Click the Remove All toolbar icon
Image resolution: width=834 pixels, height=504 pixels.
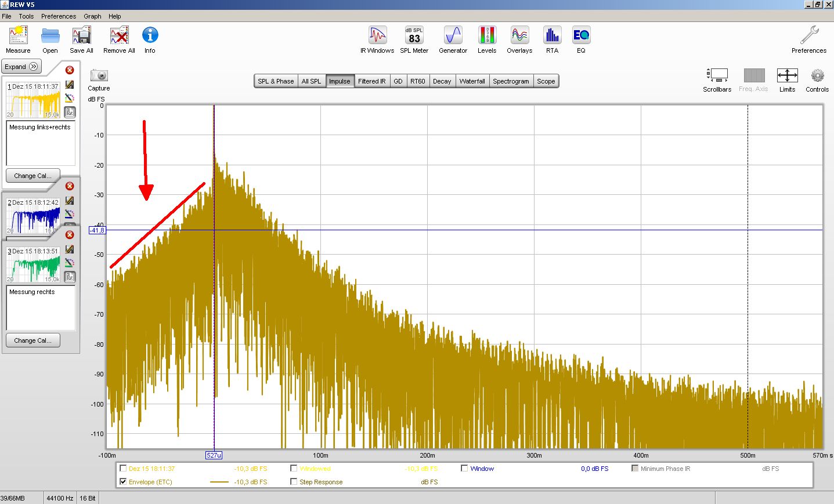pyautogui.click(x=119, y=39)
